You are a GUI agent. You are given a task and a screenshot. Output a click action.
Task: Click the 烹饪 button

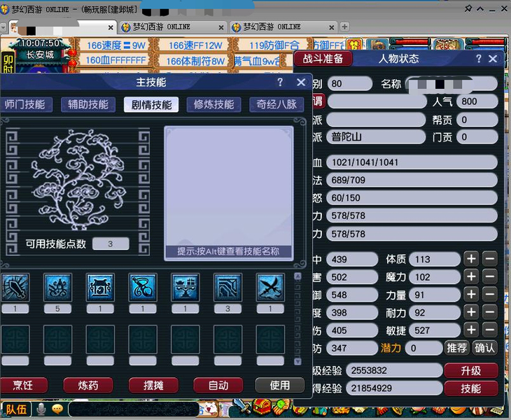[23, 386]
